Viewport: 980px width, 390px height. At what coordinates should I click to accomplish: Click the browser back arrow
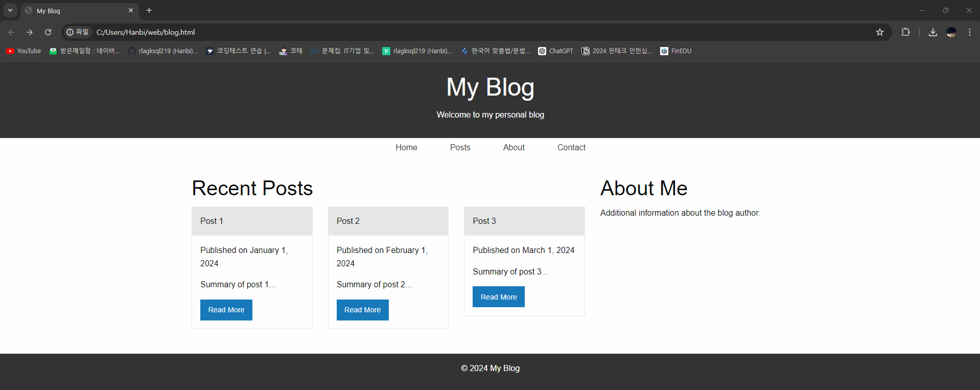(11, 32)
